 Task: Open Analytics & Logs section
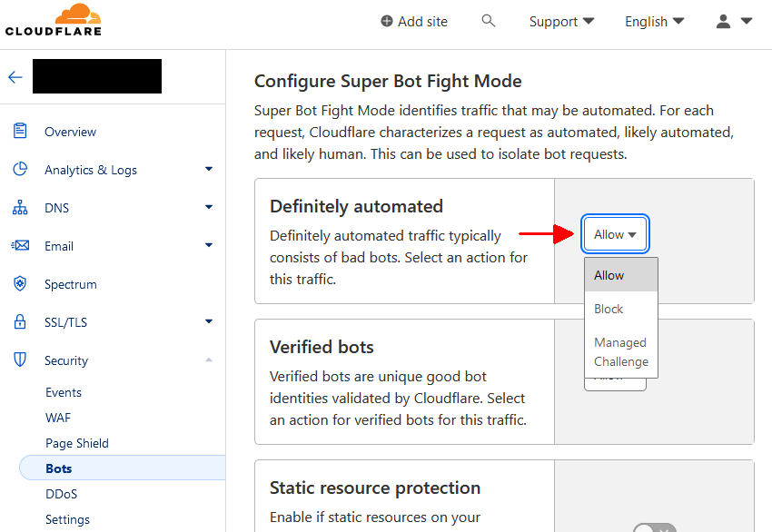tap(91, 170)
